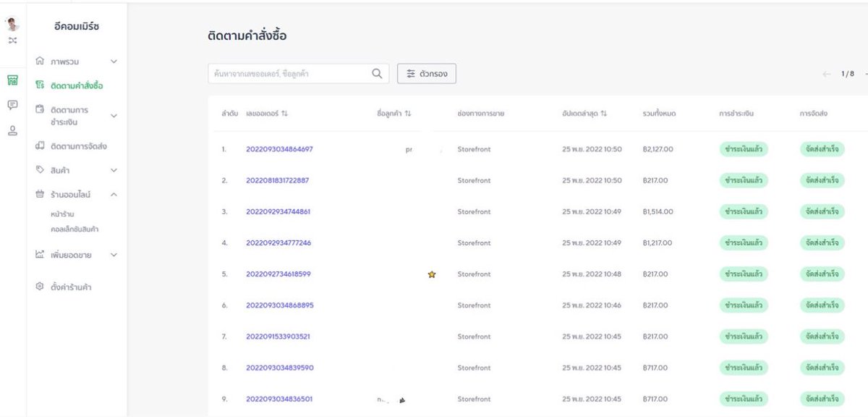Screen dimensions: 868x417
Task: Click the gear icon beside ตั้งค่าร้านค้า
Action: 40,287
